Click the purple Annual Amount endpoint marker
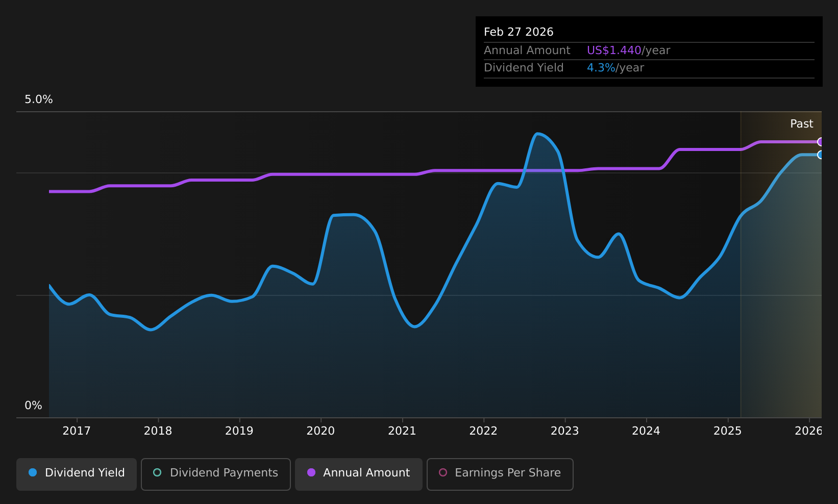This screenshot has width=838, height=504. point(821,142)
